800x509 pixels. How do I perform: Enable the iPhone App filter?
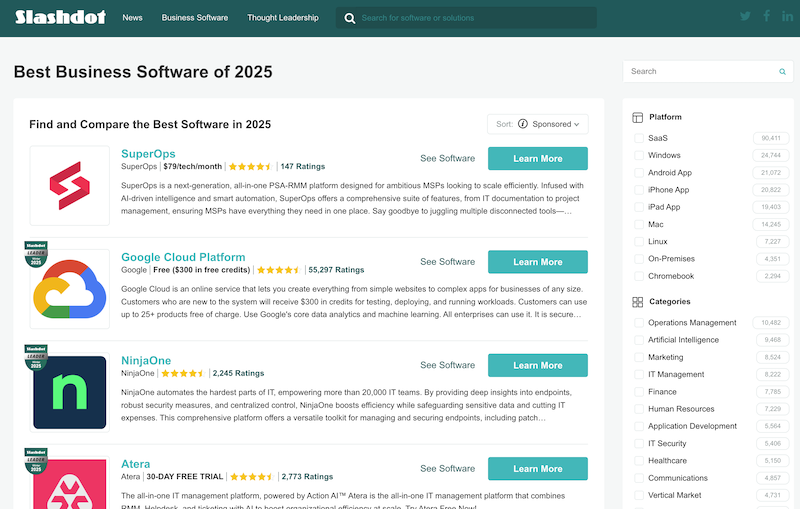[638, 190]
